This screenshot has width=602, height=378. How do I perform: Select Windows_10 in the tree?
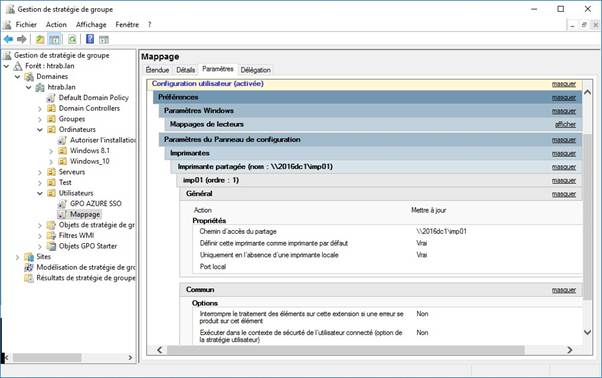pos(89,162)
